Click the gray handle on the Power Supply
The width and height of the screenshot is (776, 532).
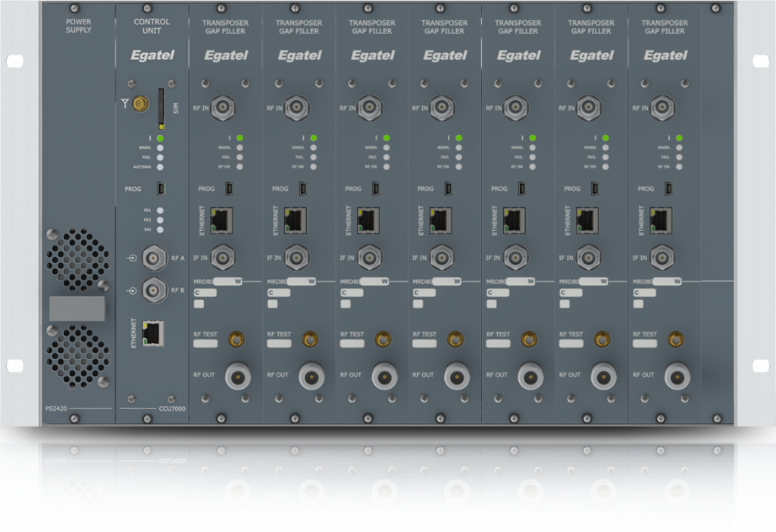click(77, 308)
